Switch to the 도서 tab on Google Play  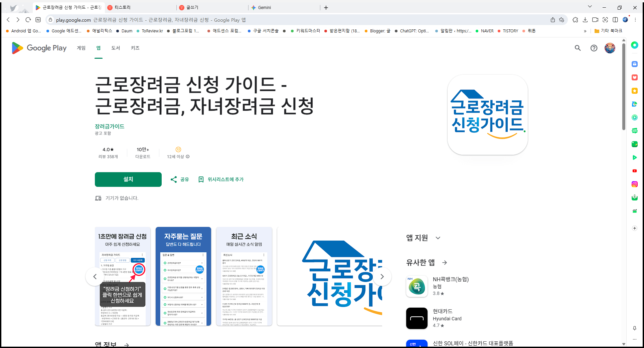[x=116, y=48]
